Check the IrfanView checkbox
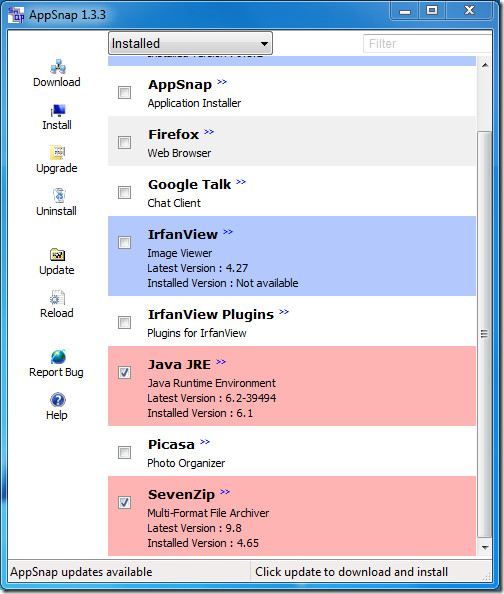This screenshot has height=594, width=504. click(x=124, y=242)
